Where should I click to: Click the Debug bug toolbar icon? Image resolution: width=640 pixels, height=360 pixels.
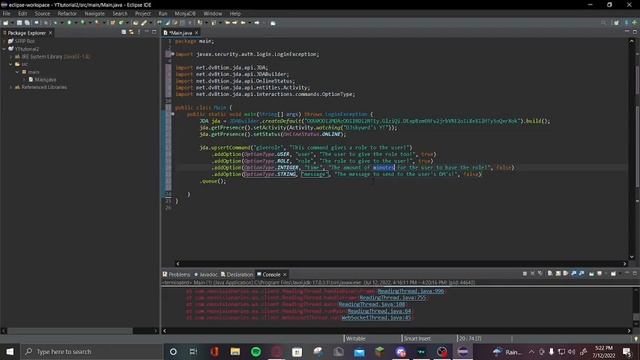[56, 23]
